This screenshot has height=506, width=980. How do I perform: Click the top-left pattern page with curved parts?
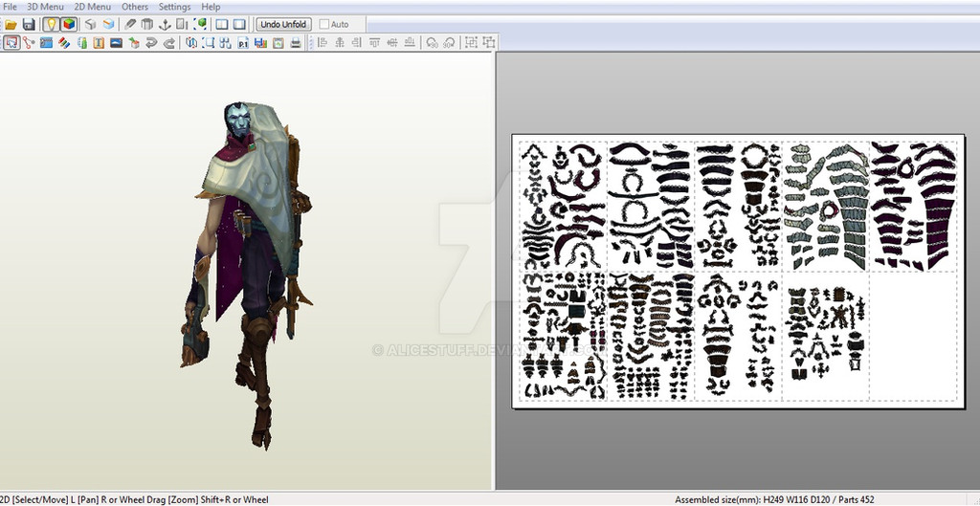pos(563,207)
